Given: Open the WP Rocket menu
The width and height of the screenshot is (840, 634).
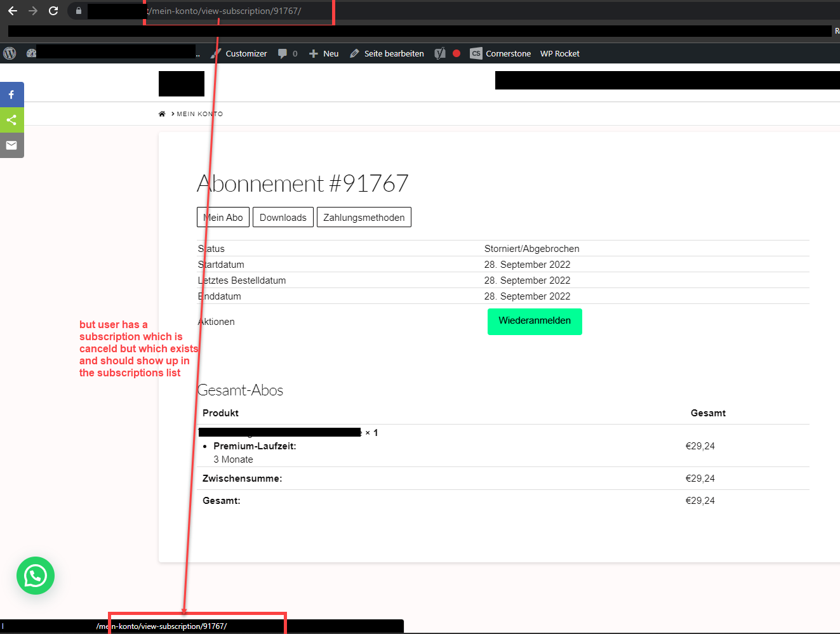Looking at the screenshot, I should (559, 53).
